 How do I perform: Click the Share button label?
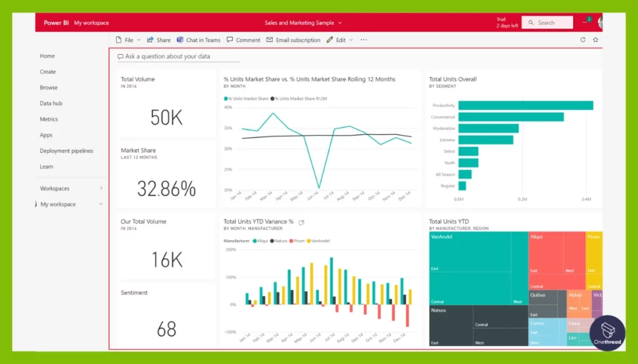pyautogui.click(x=164, y=40)
